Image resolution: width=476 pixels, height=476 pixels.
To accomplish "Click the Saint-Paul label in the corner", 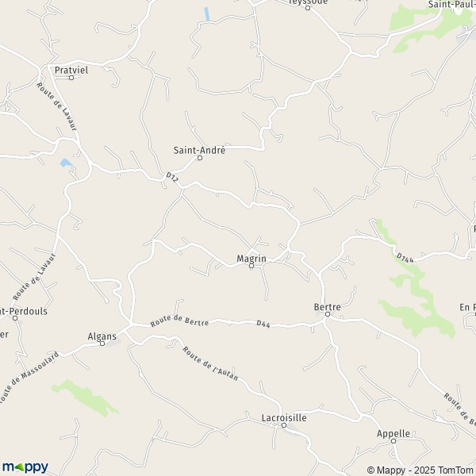I will click(452, 4).
